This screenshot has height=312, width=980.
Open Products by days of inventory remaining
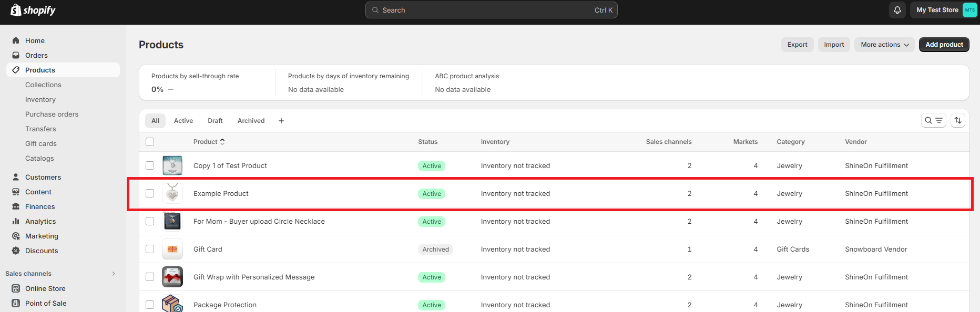pos(348,82)
